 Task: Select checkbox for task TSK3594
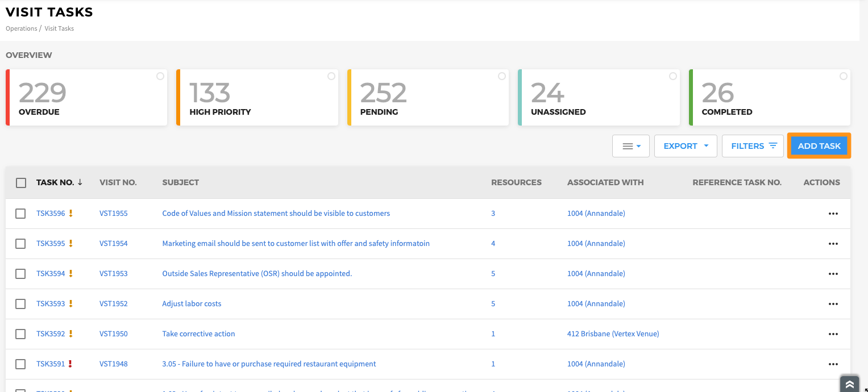pyautogui.click(x=20, y=274)
